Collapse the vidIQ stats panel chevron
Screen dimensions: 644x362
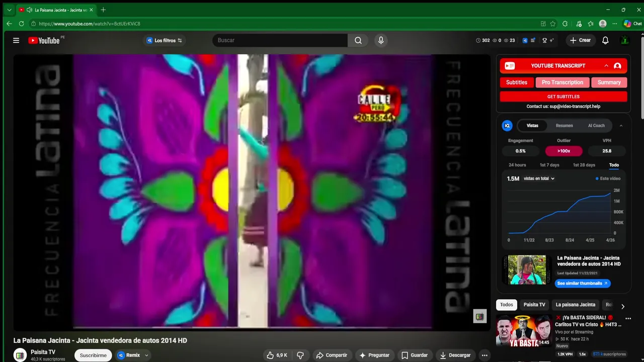[x=621, y=126]
